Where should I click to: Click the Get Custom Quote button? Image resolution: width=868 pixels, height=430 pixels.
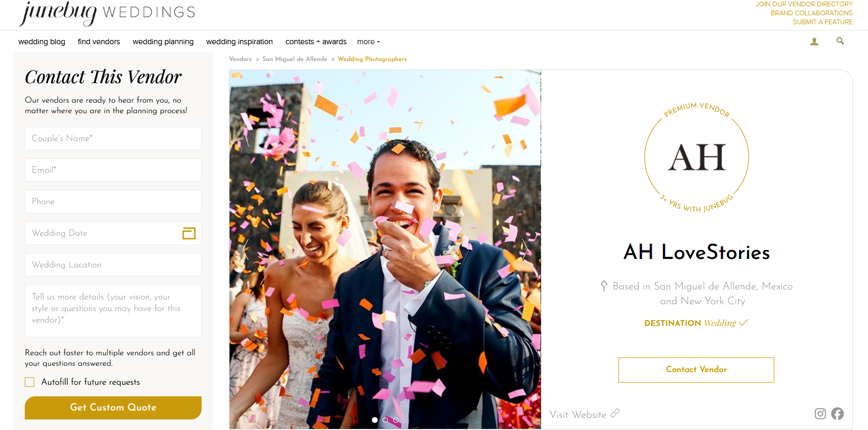coord(113,408)
